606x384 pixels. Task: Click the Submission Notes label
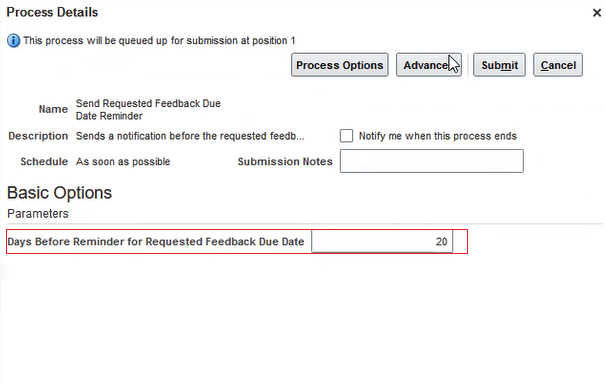pos(285,161)
